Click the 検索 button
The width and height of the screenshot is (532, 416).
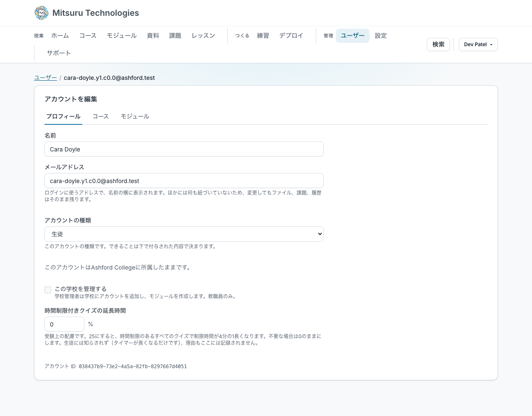click(x=438, y=45)
